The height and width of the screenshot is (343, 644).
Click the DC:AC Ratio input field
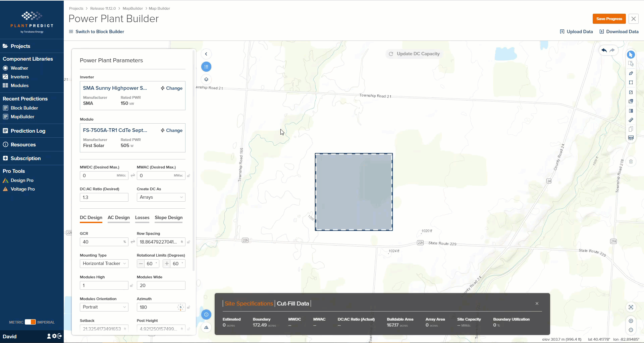pos(104,197)
